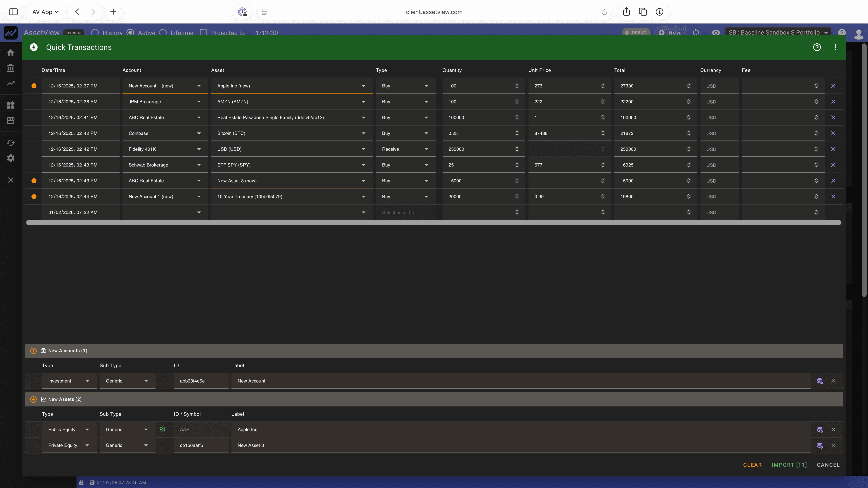Select the Lifetime radio button

click(x=163, y=33)
